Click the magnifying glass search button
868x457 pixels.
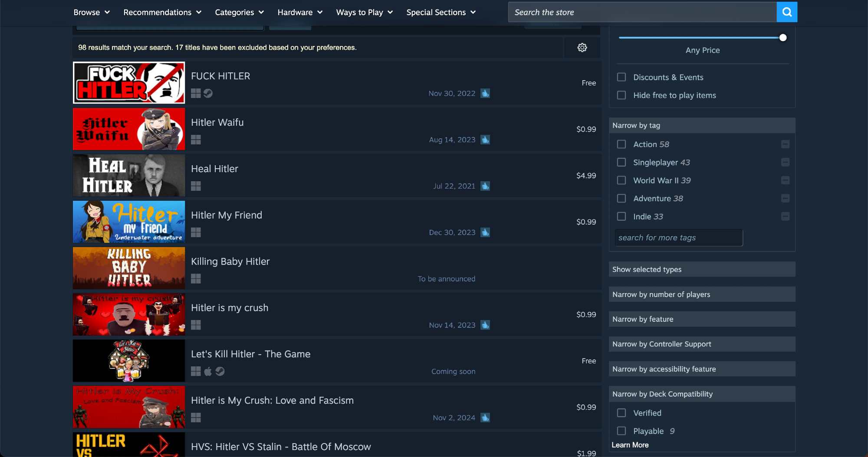click(786, 12)
